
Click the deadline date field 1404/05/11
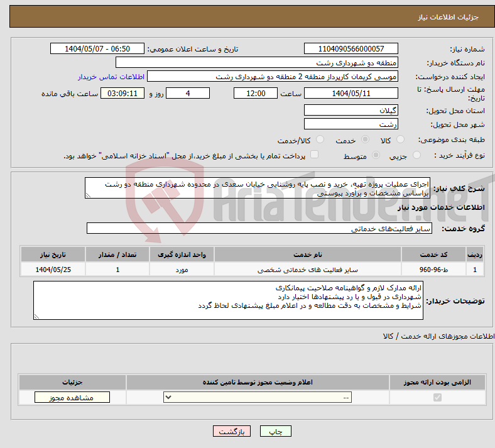[351, 94]
